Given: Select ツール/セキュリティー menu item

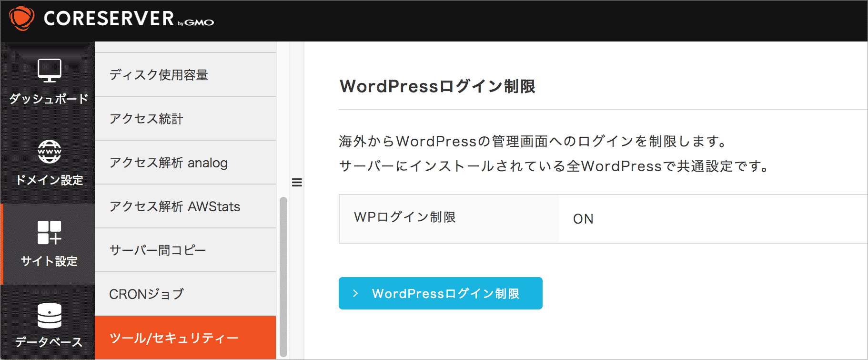Looking at the screenshot, I should [185, 338].
